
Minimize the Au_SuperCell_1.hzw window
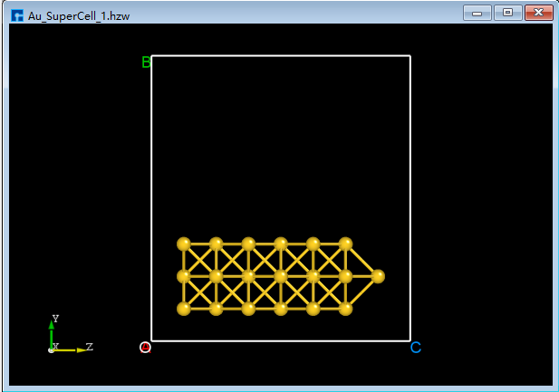click(x=477, y=13)
